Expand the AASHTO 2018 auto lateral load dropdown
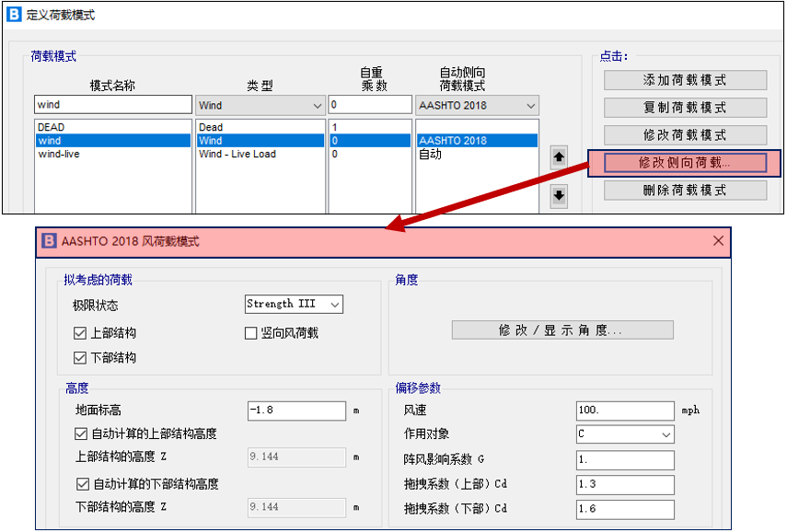This screenshot has width=787, height=532. coord(477,105)
